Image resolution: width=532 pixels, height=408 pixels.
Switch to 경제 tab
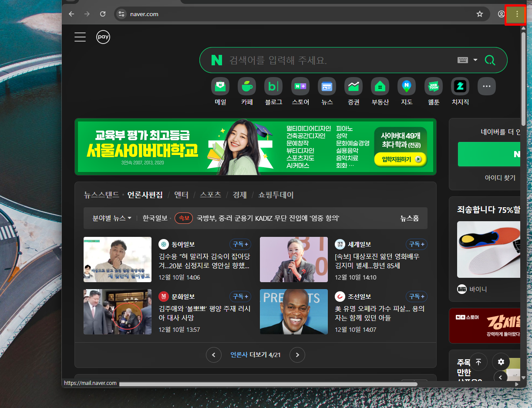(x=239, y=195)
